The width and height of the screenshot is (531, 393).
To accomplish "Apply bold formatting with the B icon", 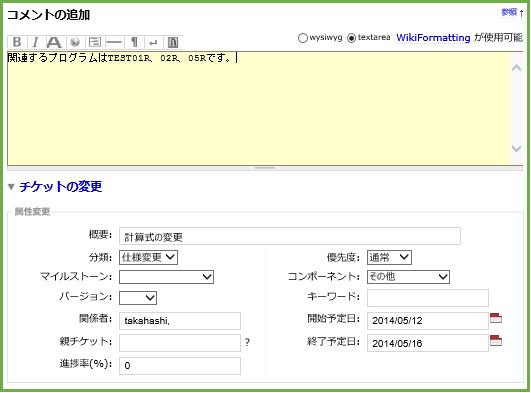I will click(17, 42).
